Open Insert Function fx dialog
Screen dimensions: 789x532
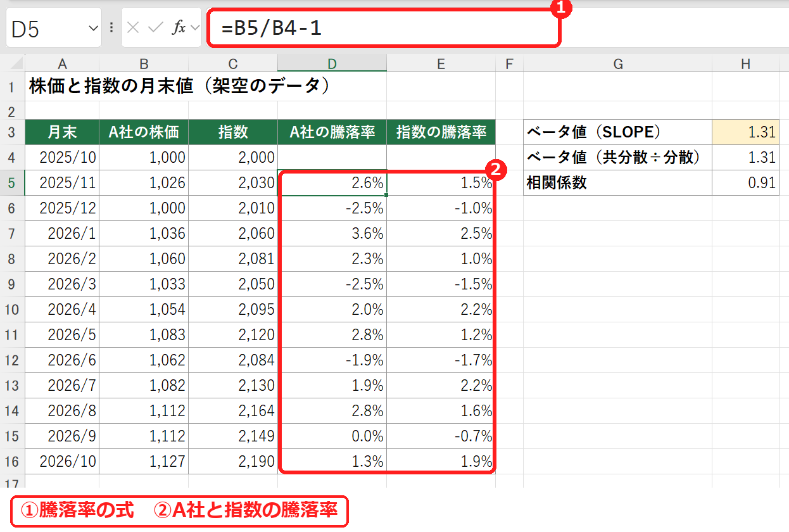[x=180, y=28]
